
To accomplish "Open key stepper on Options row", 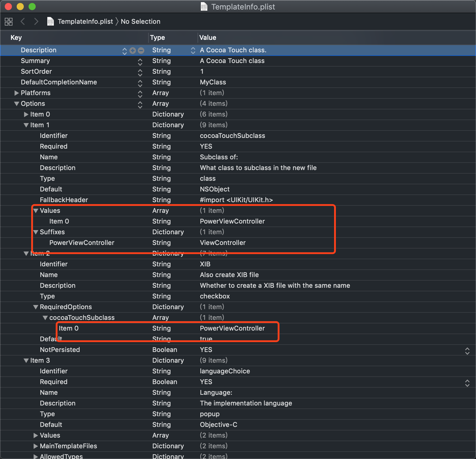I will tap(140, 104).
